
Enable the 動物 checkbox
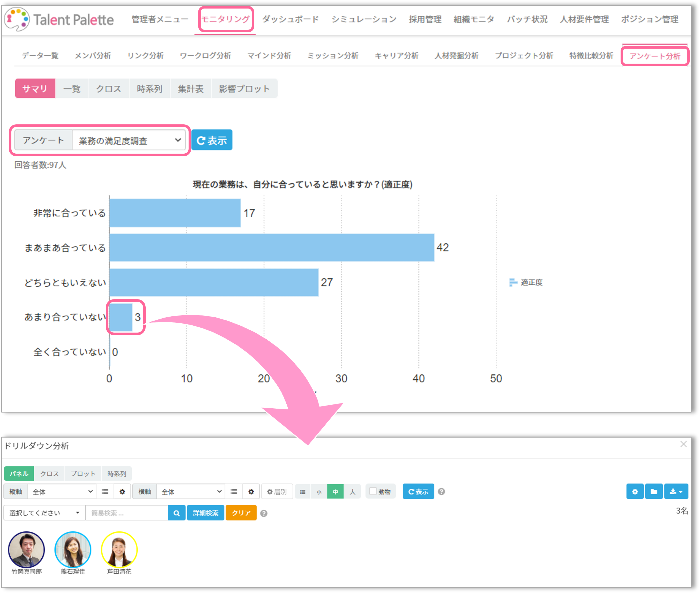click(x=373, y=491)
